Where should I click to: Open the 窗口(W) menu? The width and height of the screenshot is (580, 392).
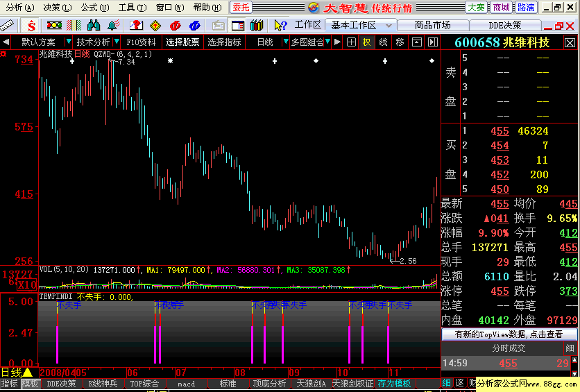(170, 8)
